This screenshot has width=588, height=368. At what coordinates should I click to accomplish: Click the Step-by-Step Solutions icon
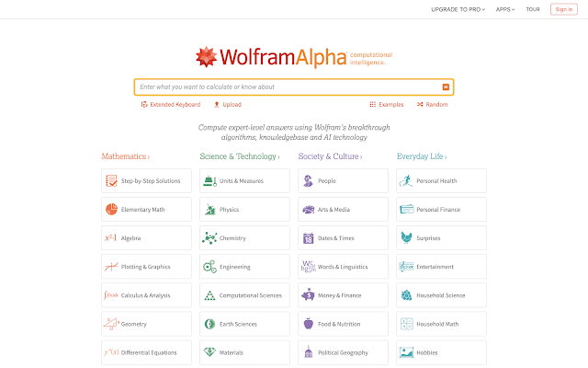(111, 180)
